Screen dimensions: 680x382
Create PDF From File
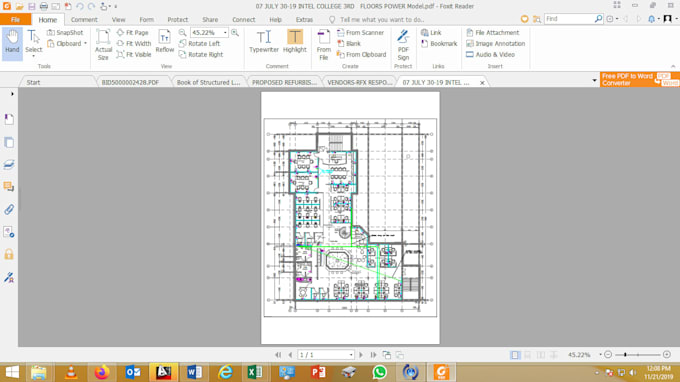click(324, 44)
